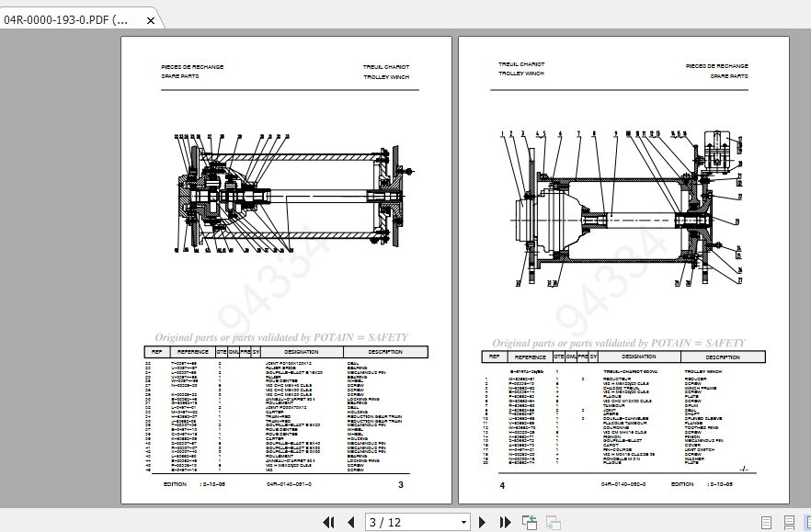Go to the first page of the document
Screen dimensions: 811x532
[328, 522]
